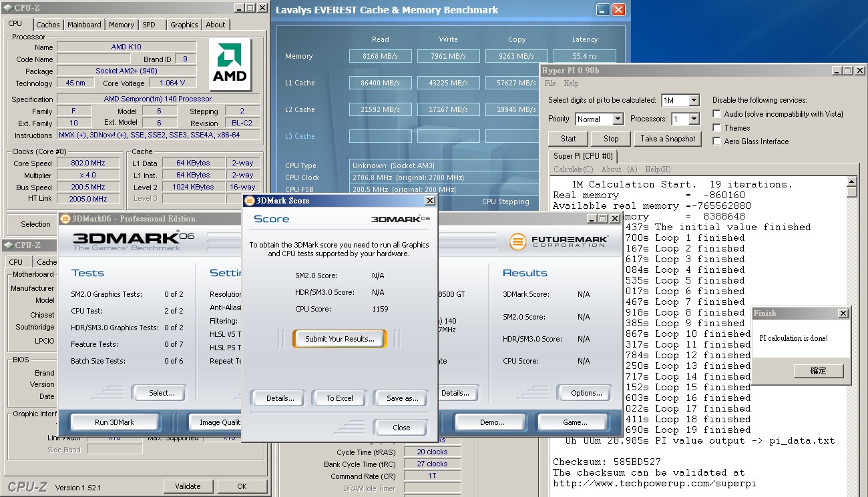The image size is (868, 497).
Task: Click Run 3DMark button
Action: pos(115,422)
